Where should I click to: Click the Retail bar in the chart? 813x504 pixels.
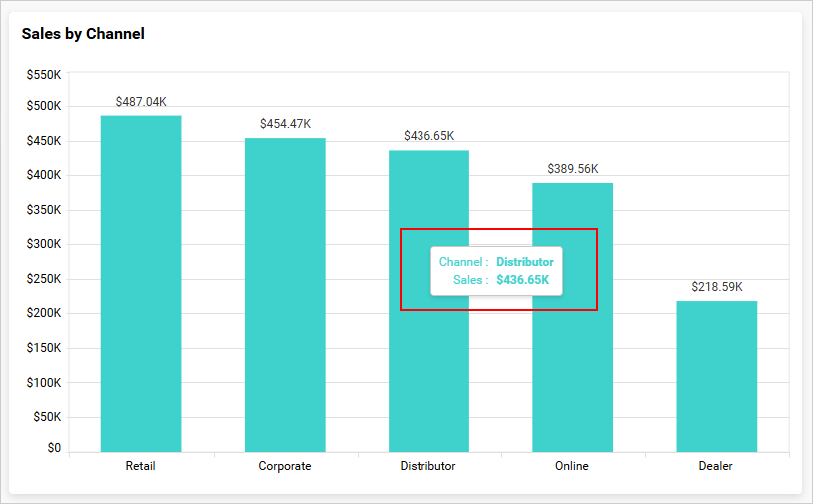tap(141, 283)
